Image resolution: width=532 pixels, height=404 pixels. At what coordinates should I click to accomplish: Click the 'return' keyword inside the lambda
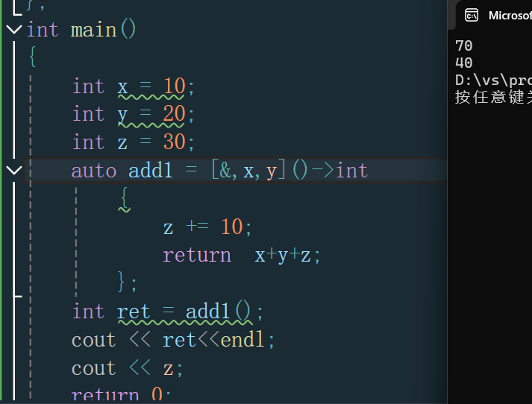pyautogui.click(x=197, y=255)
